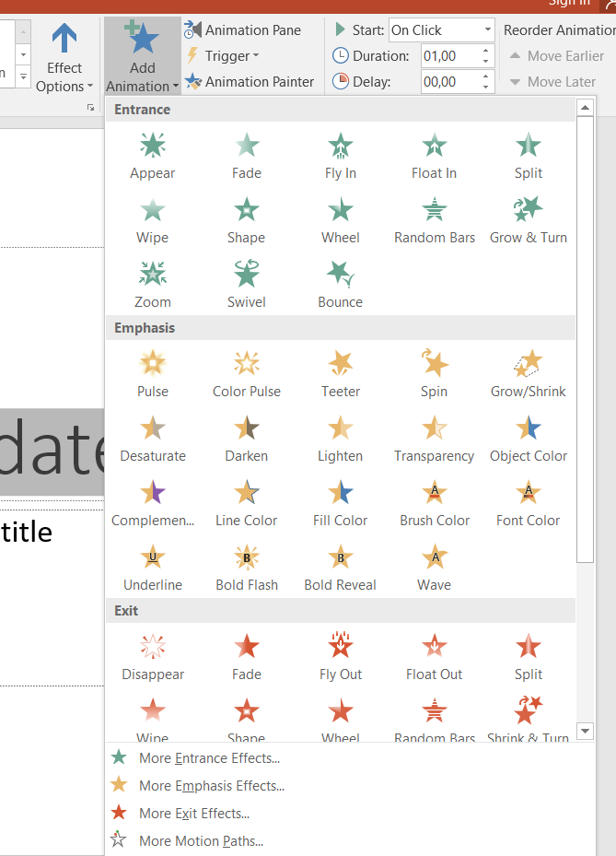
Task: Increase the Duration stepper value
Action: coord(486,51)
